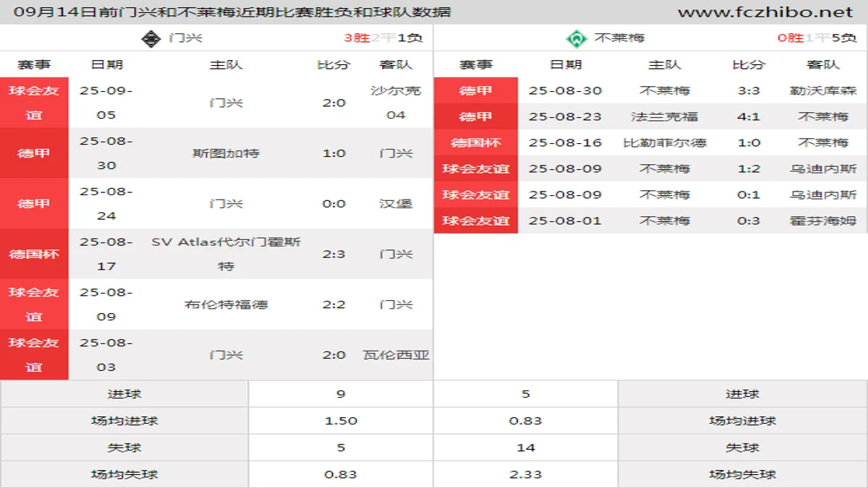The width and height of the screenshot is (868, 488).
Task: Click the 德甲 tag for 斯图加特 match
Action: point(34,153)
